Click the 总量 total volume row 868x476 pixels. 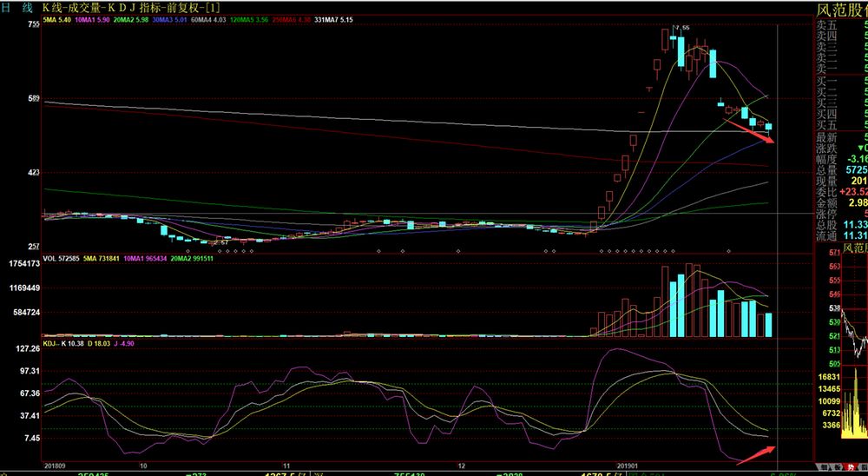(x=842, y=170)
